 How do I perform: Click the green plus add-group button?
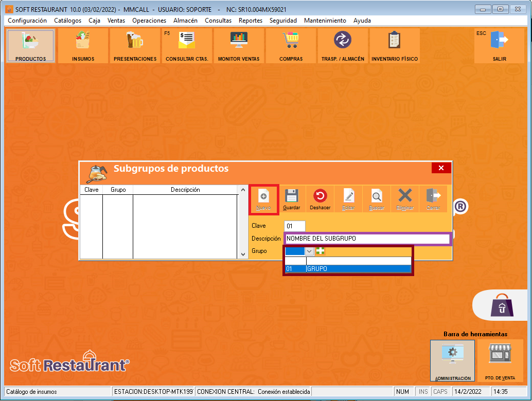coord(321,251)
